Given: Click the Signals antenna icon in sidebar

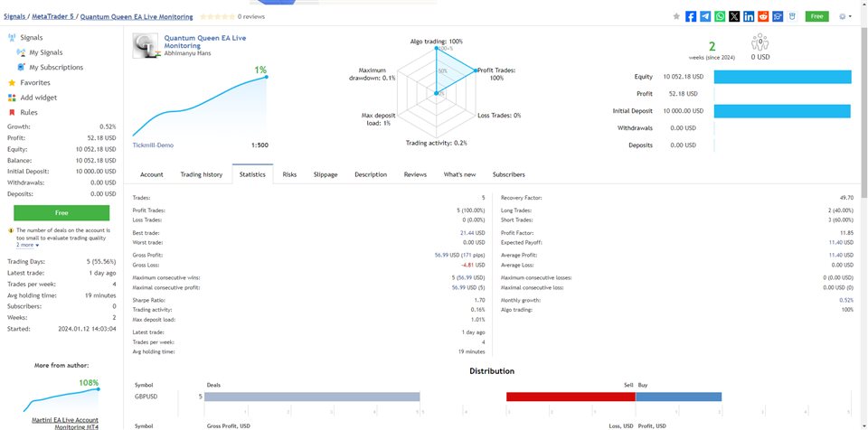Looking at the screenshot, I should pos(12,38).
